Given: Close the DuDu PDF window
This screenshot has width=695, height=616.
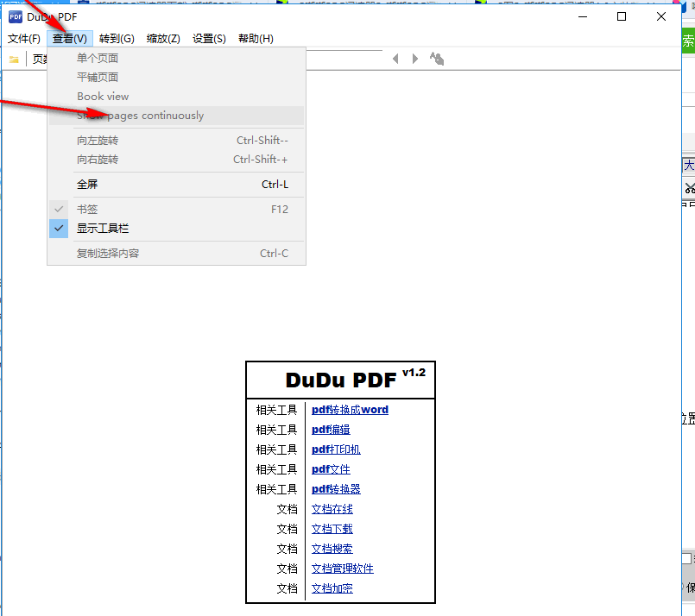Looking at the screenshot, I should pos(660,17).
